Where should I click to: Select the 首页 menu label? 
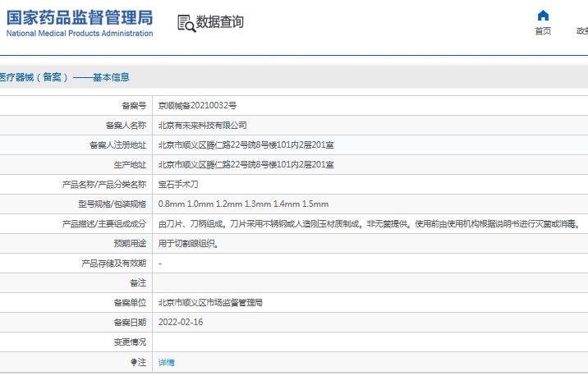pyautogui.click(x=543, y=30)
